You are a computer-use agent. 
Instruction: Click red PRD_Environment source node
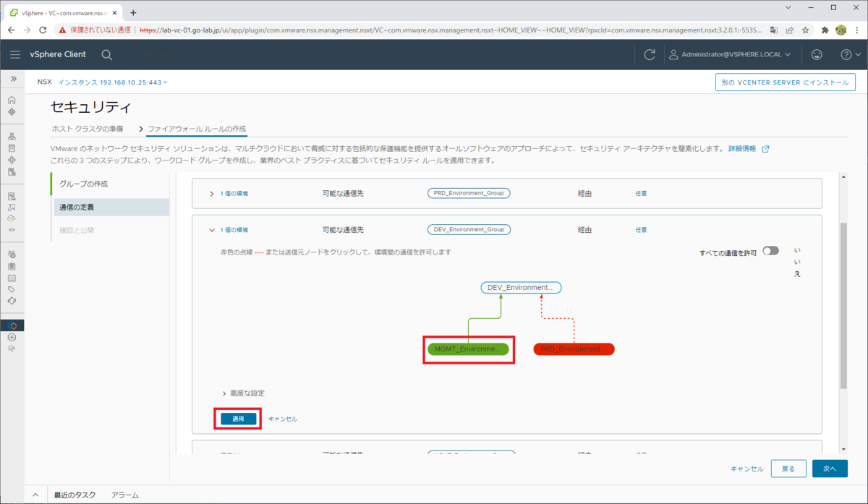point(574,349)
